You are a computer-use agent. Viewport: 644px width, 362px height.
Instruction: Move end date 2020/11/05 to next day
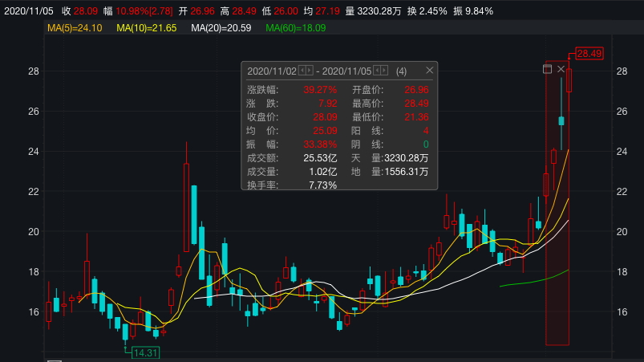pos(385,71)
